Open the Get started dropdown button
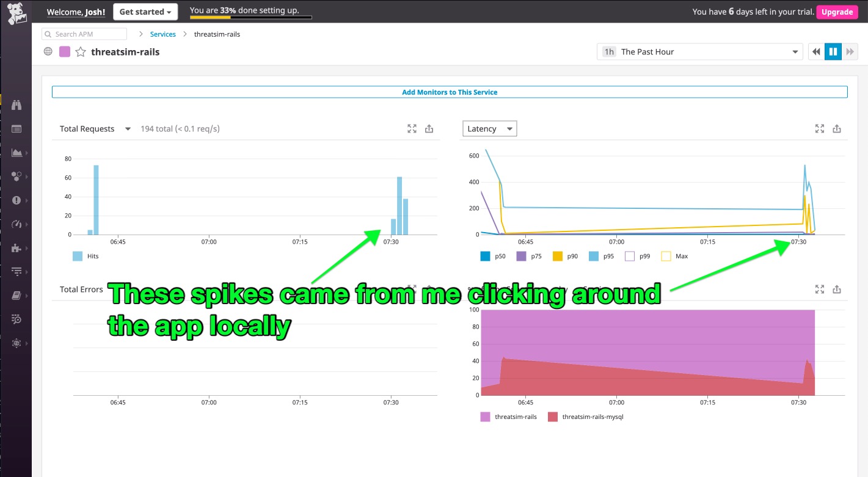The height and width of the screenshot is (477, 868). pos(145,12)
